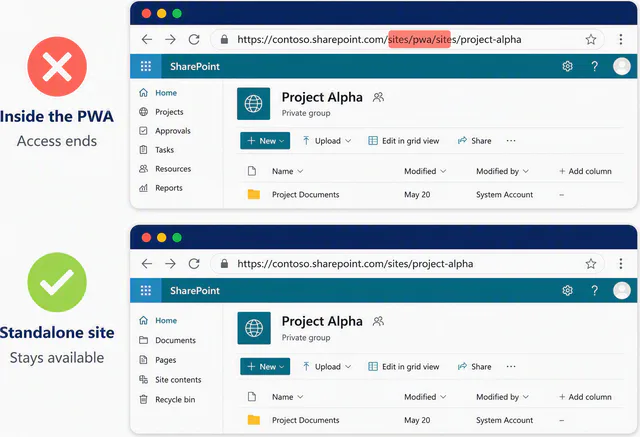Image resolution: width=640 pixels, height=437 pixels.
Task: Open Pages in standalone site navigation
Action: [x=158, y=360]
